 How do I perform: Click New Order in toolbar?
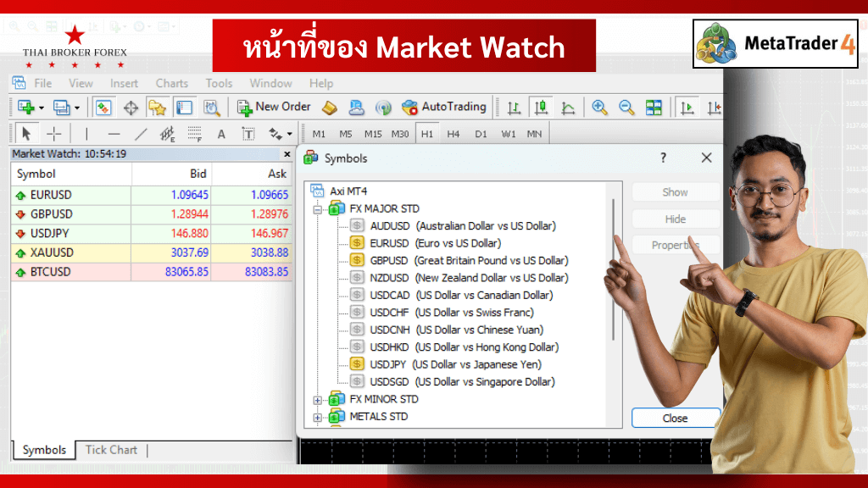point(274,107)
